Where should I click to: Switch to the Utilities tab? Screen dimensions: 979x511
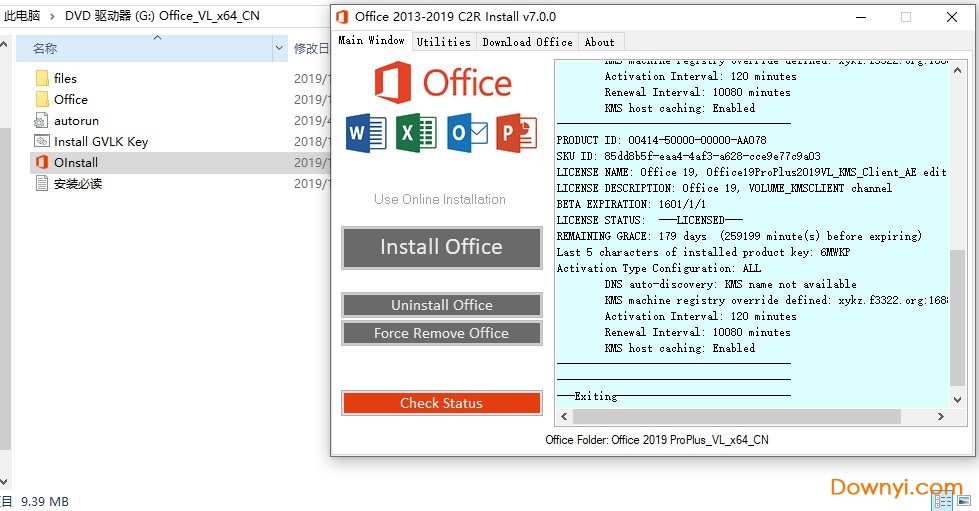point(443,42)
